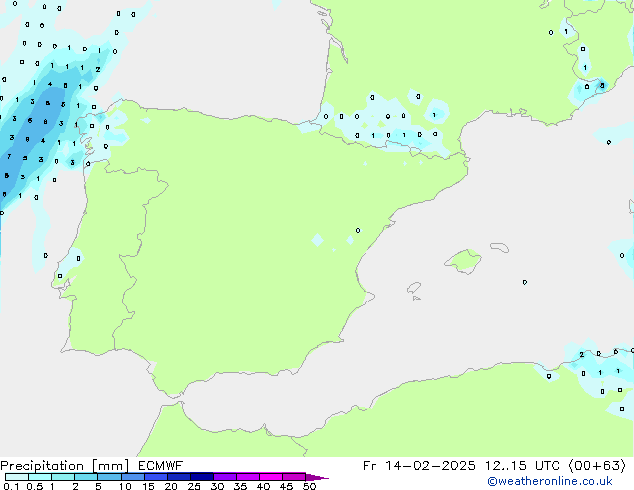Image resolution: width=634 pixels, height=490 pixels.
Task: Pick the 45–50 mm magenta legend swatch
Action: click(x=294, y=477)
